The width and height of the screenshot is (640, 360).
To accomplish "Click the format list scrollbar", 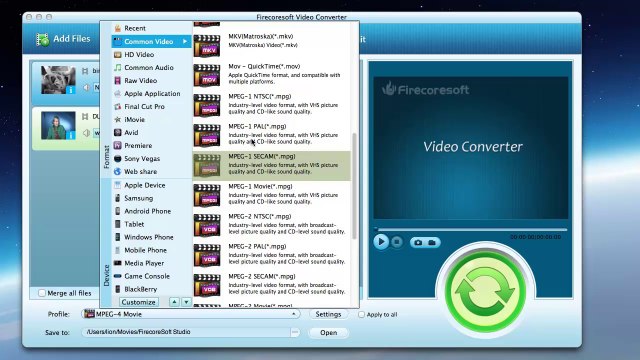I will [354, 186].
